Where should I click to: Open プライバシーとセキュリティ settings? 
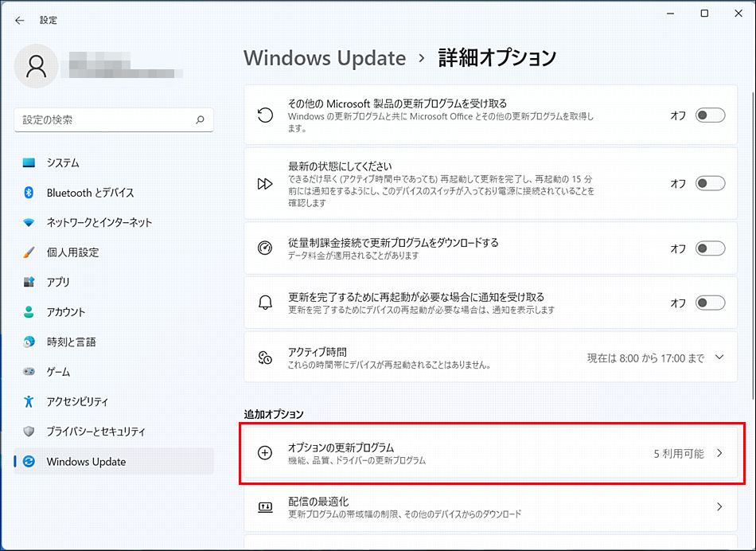click(x=114, y=432)
